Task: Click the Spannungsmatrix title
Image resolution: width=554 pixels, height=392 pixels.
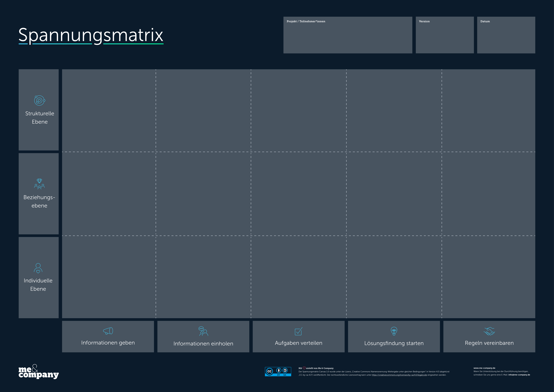Action: pyautogui.click(x=91, y=35)
